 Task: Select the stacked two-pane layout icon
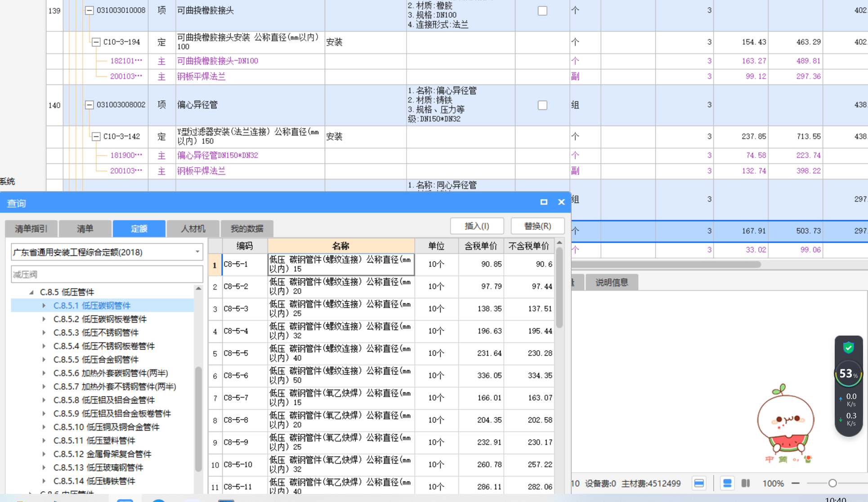pyautogui.click(x=727, y=484)
